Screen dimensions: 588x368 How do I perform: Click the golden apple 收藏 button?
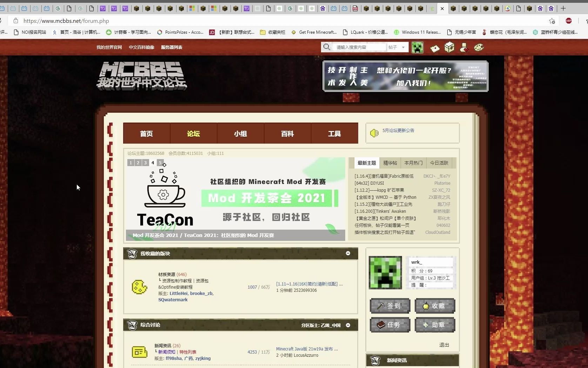pos(435,306)
